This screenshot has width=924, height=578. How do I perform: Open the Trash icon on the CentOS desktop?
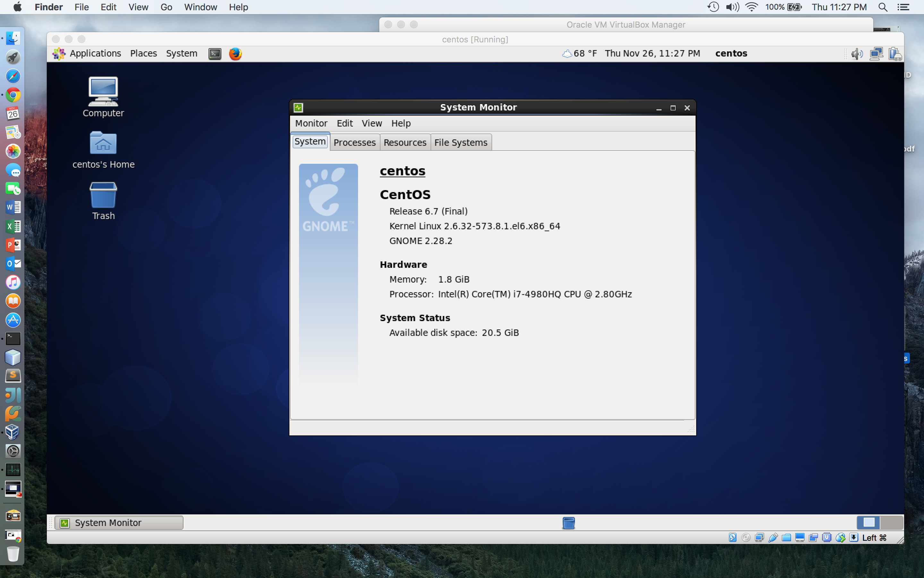click(x=104, y=201)
